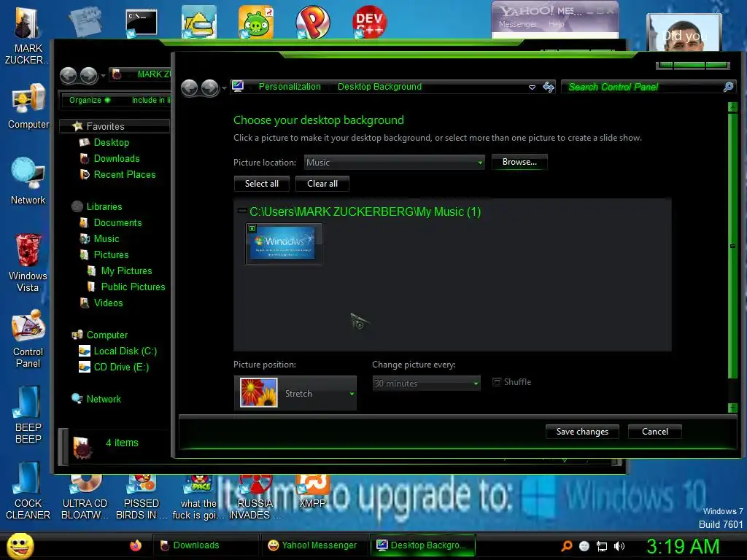
Task: Select Recent Places in navigation pane
Action: (124, 175)
